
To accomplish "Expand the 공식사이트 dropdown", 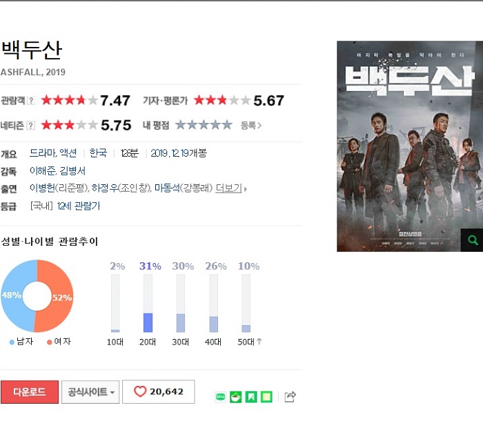I will pos(90,392).
